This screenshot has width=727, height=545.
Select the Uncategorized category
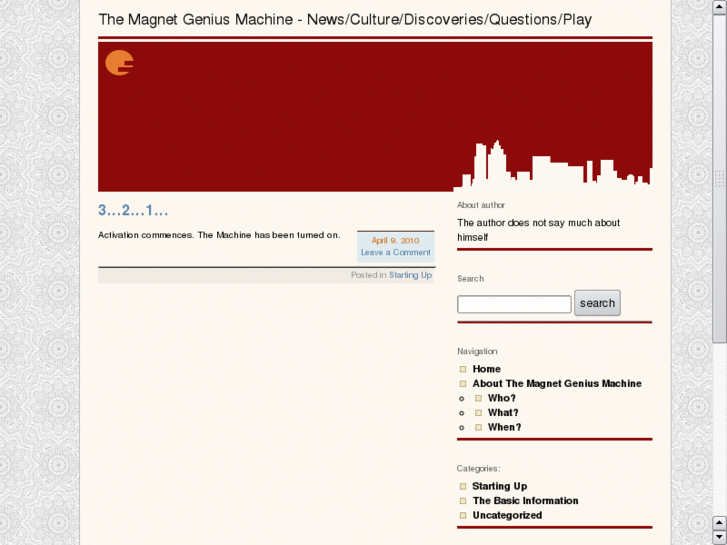click(x=507, y=515)
